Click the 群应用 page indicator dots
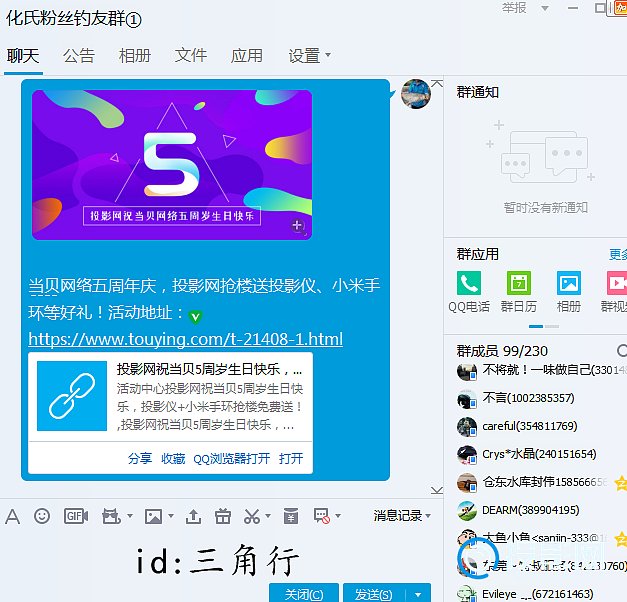 point(544,326)
